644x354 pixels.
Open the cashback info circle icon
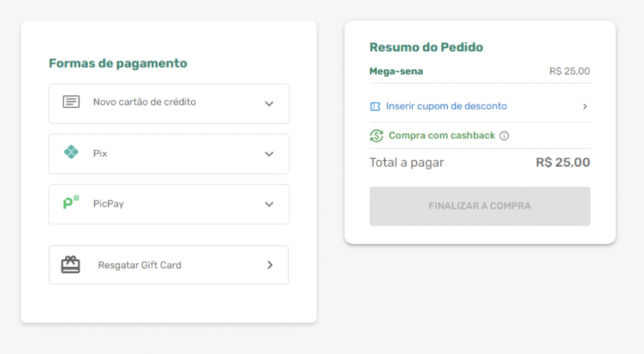pyautogui.click(x=504, y=136)
